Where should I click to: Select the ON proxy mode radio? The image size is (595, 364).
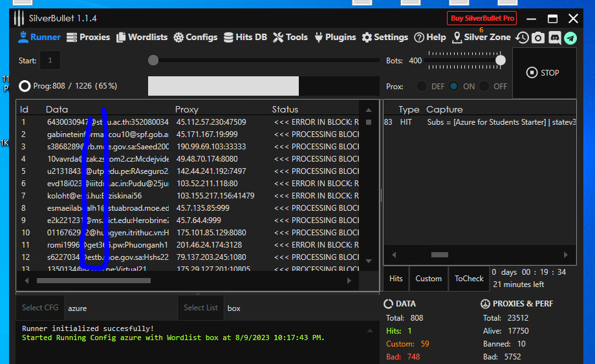click(x=453, y=86)
